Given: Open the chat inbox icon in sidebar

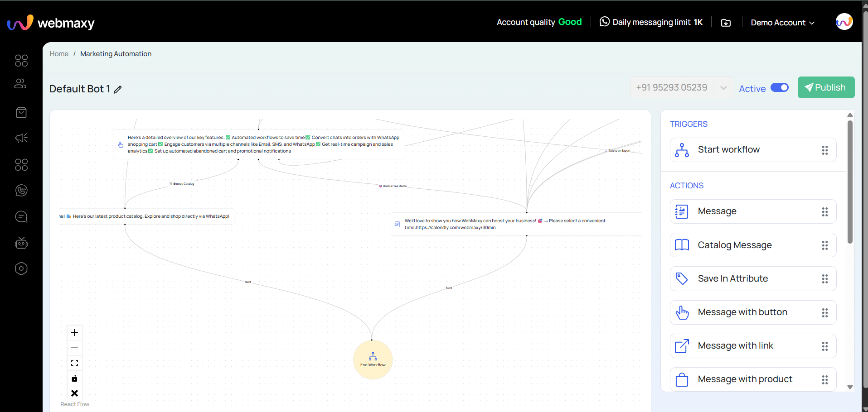Looking at the screenshot, I should [x=21, y=217].
